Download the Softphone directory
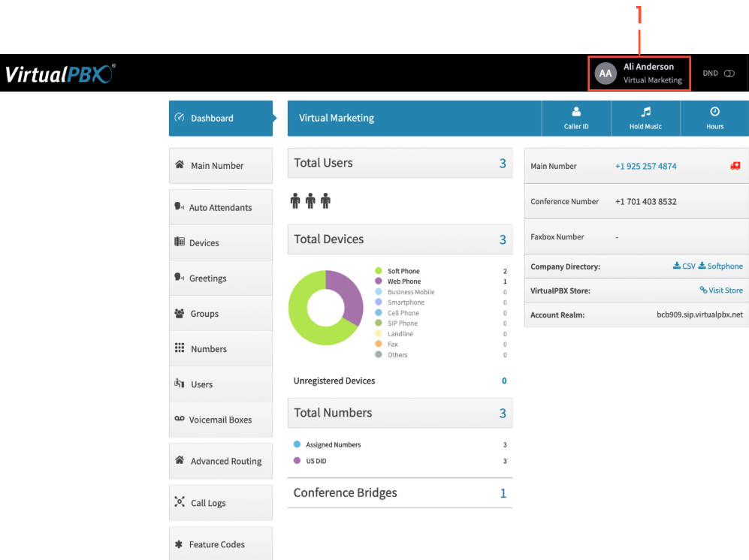The height and width of the screenshot is (560, 749). tap(720, 266)
